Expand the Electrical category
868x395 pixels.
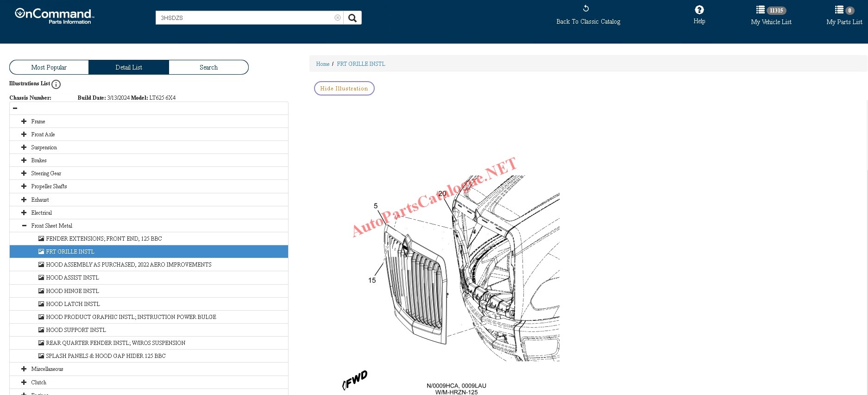(24, 213)
